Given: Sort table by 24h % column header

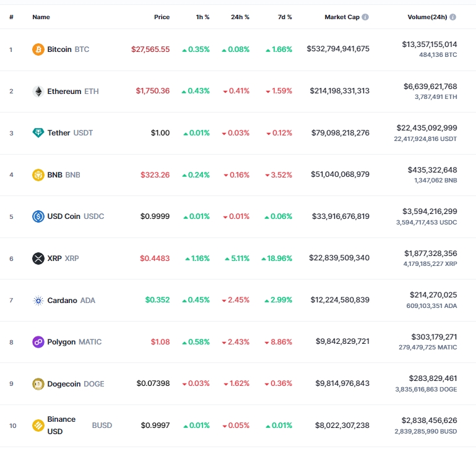Looking at the screenshot, I should click(x=240, y=17).
